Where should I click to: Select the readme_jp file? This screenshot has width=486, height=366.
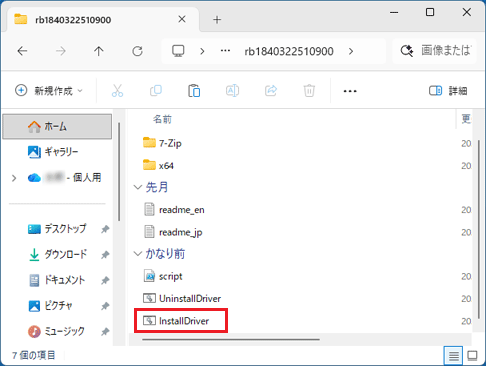coord(173,232)
